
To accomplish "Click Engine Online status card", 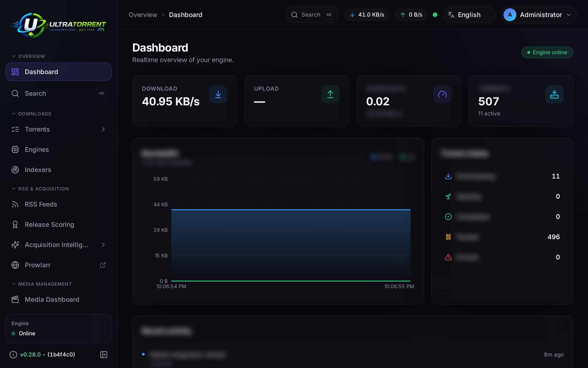I will (x=59, y=328).
